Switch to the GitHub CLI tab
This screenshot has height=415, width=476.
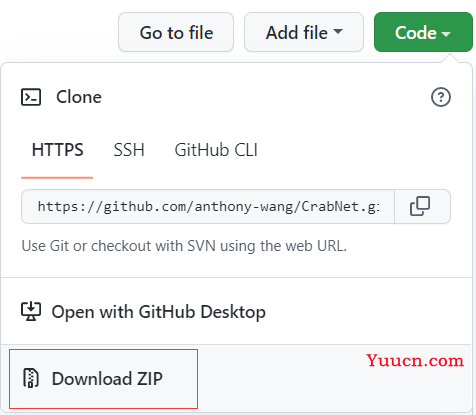coord(216,150)
